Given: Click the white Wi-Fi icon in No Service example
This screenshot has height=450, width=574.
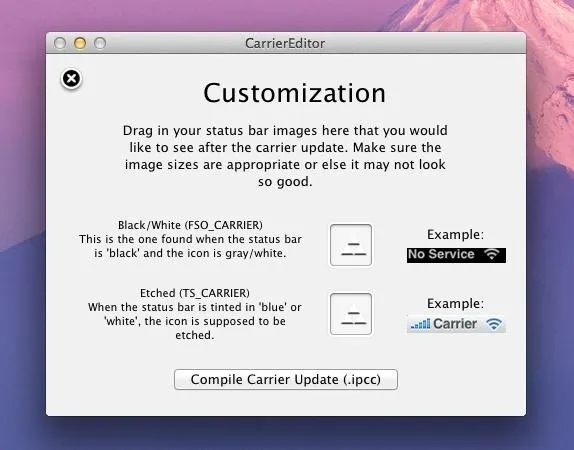Looking at the screenshot, I should pyautogui.click(x=492, y=254).
